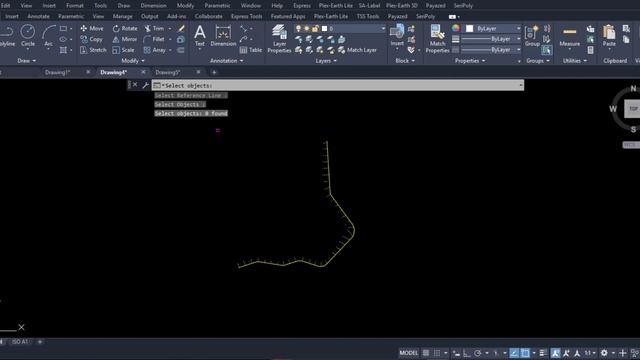Activate the Move tool
This screenshot has height=360, width=640.
tap(92, 29)
